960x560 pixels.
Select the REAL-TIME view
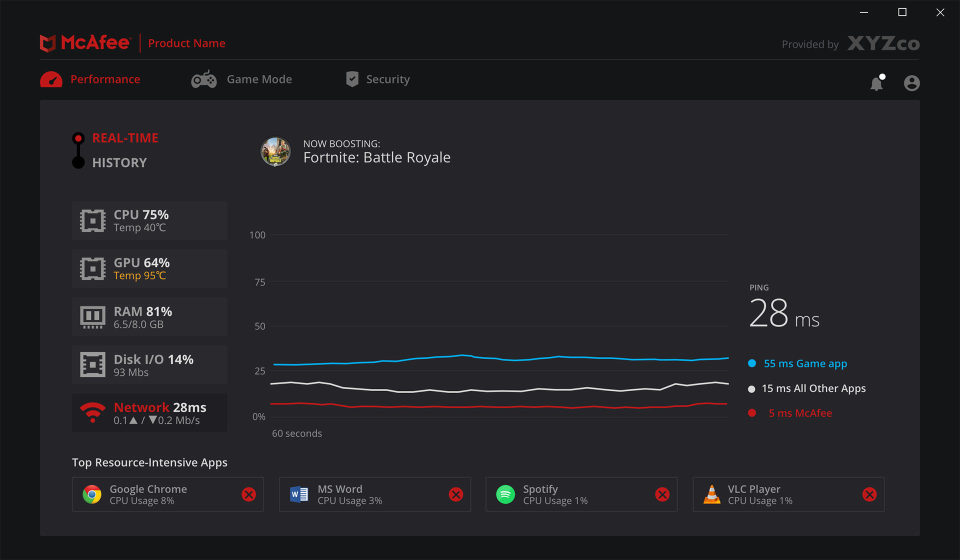point(125,138)
